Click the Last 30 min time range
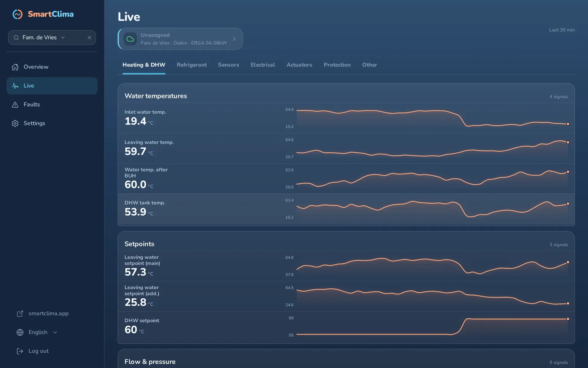This screenshot has height=368, width=588. tap(562, 30)
